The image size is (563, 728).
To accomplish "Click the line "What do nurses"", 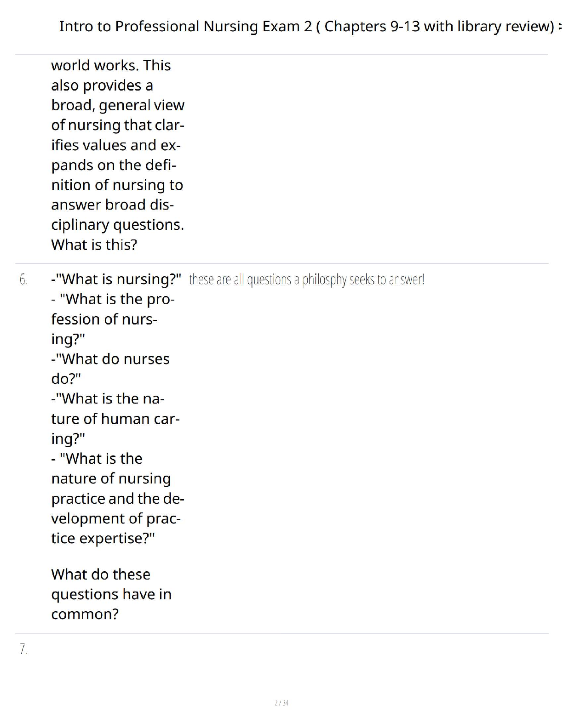I will click(x=110, y=358).
